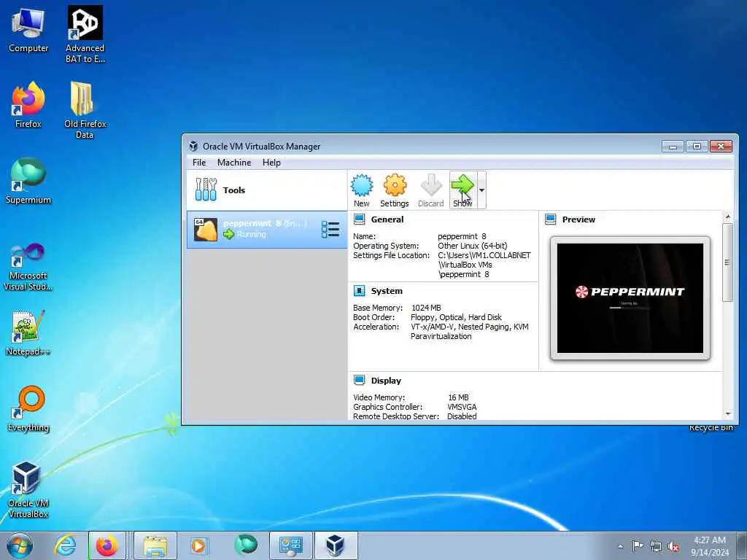Open the machine Settings gear icon
747x560 pixels.
395,190
